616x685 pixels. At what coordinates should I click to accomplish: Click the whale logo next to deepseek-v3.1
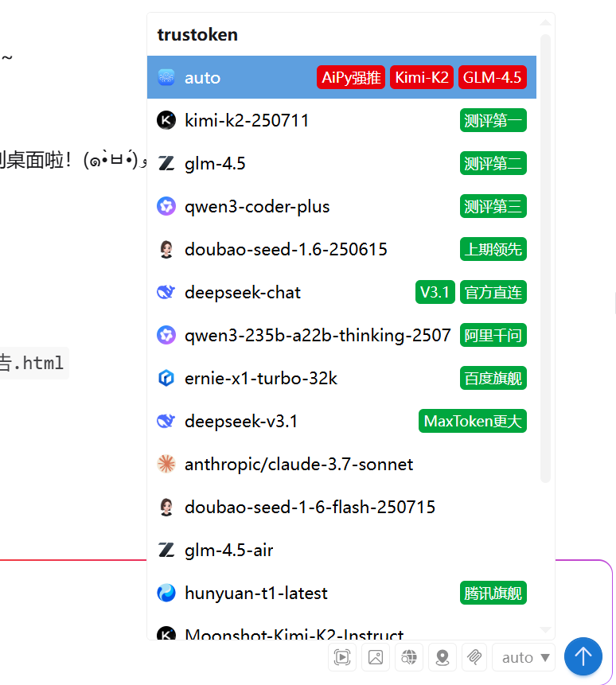click(x=166, y=421)
